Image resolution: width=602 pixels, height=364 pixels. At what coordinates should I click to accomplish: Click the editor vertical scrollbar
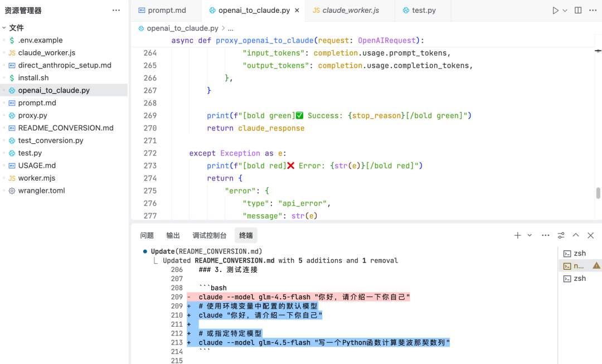click(598, 192)
